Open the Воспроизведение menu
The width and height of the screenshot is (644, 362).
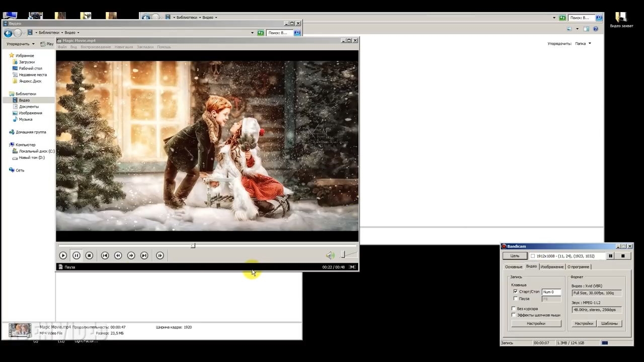click(x=96, y=47)
